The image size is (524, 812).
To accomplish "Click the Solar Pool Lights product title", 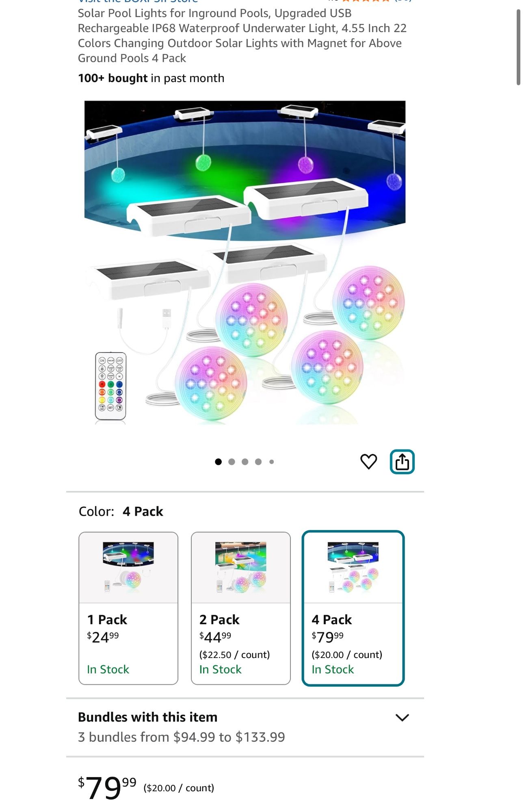I will coord(242,36).
